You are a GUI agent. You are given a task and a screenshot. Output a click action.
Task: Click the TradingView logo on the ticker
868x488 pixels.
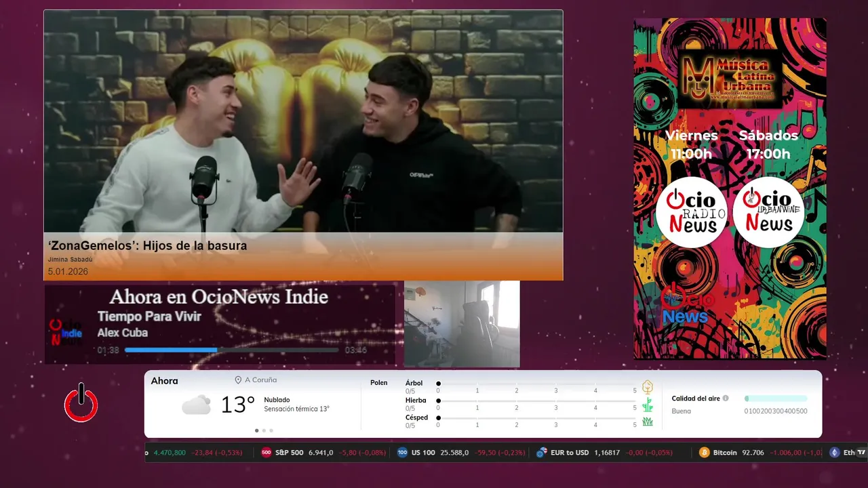coord(861,452)
